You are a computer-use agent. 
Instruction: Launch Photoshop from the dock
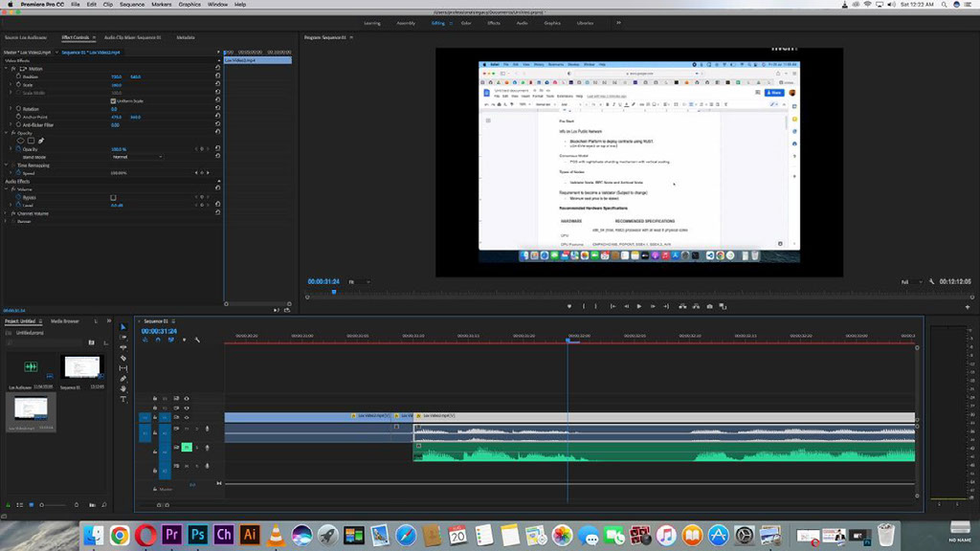199,535
